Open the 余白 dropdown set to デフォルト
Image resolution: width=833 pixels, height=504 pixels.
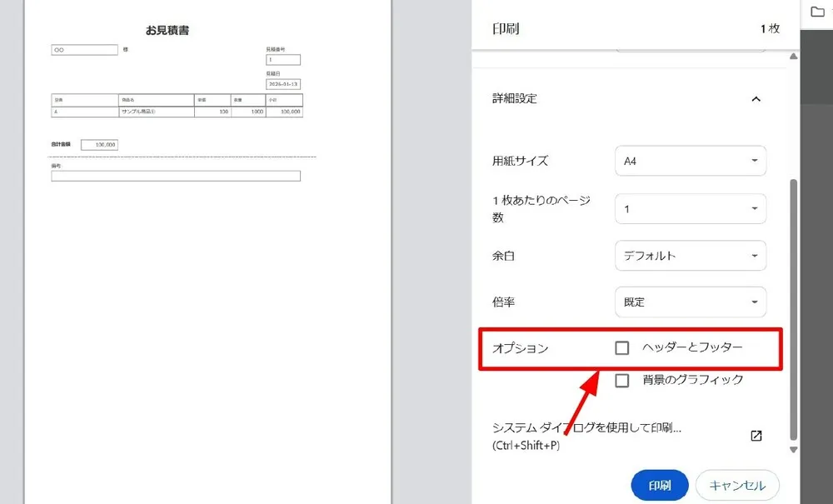tap(690, 256)
